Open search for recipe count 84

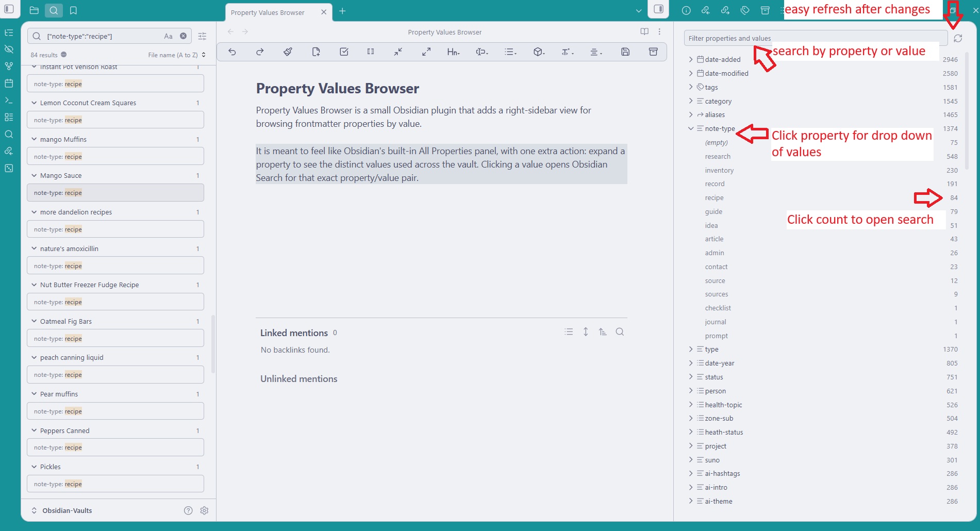(954, 198)
